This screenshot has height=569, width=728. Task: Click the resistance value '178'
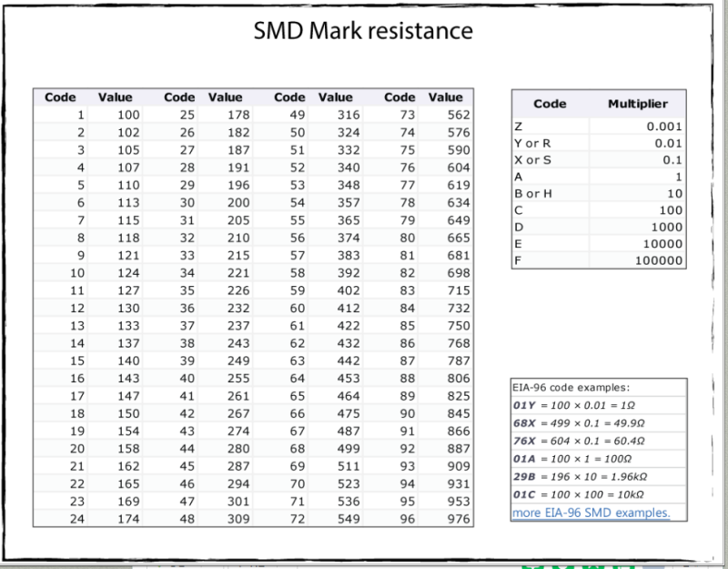click(238, 115)
